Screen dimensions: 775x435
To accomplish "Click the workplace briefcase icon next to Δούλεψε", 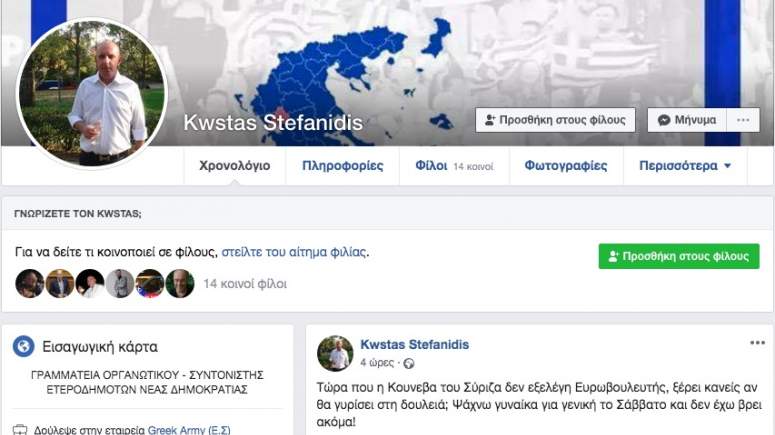I will [x=20, y=430].
